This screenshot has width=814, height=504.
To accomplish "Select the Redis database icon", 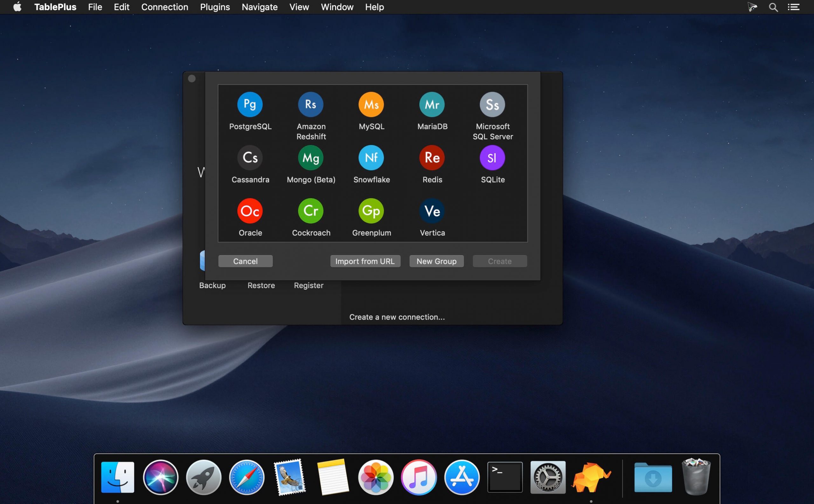I will point(432,158).
